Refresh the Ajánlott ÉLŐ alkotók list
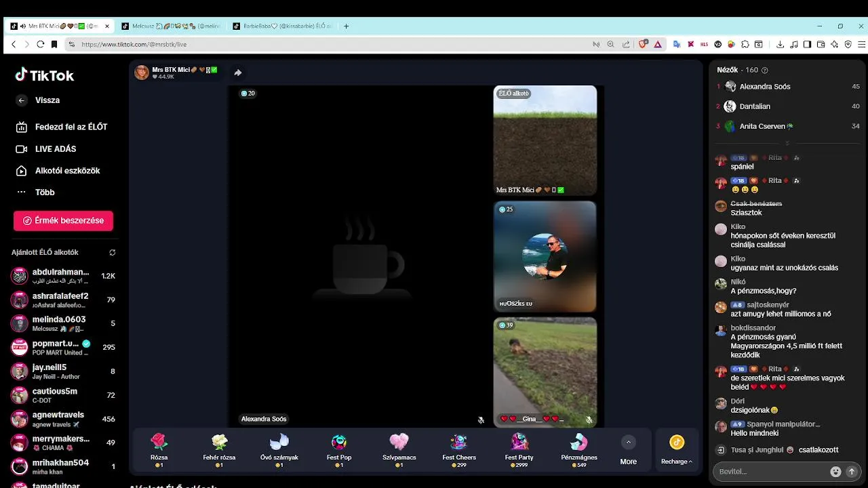 pyautogui.click(x=113, y=252)
